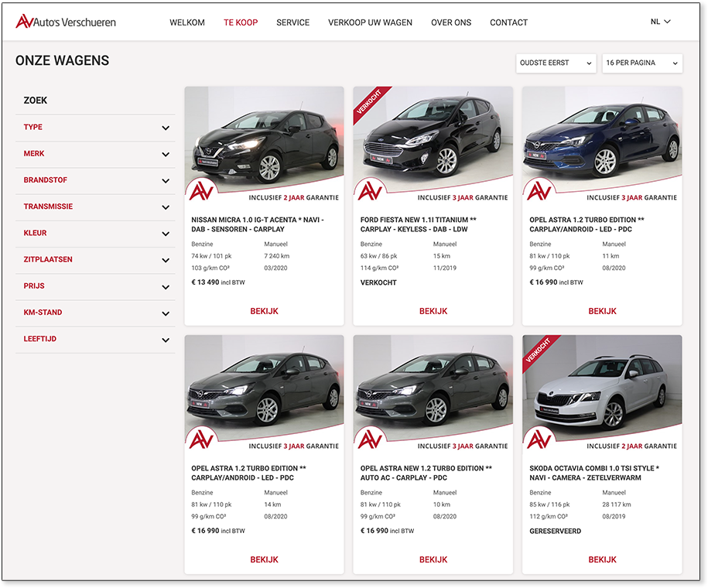Go to the SERVICE menu item

[x=293, y=22]
